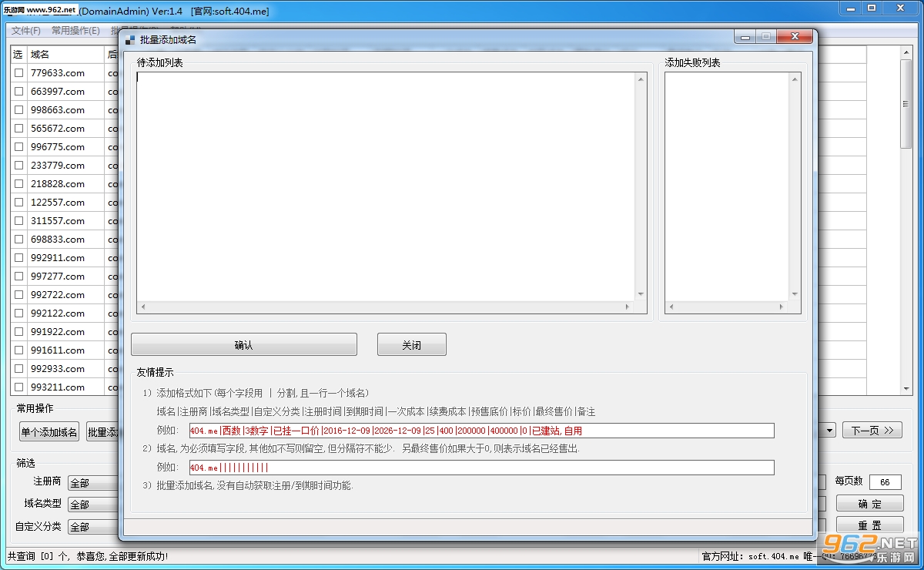The width and height of the screenshot is (924, 570).
Task: Tick checkbox for 996775.com
Action: point(19,147)
